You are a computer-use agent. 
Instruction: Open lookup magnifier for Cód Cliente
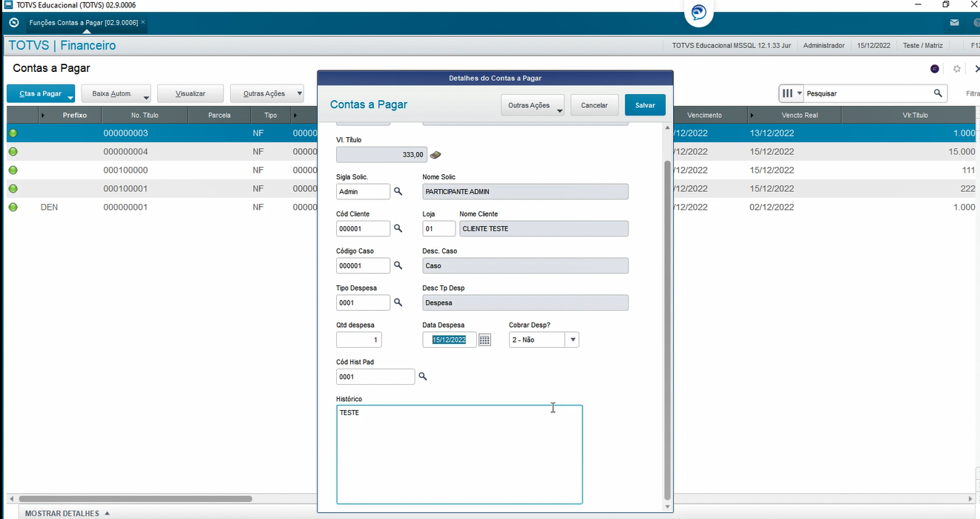click(x=398, y=228)
